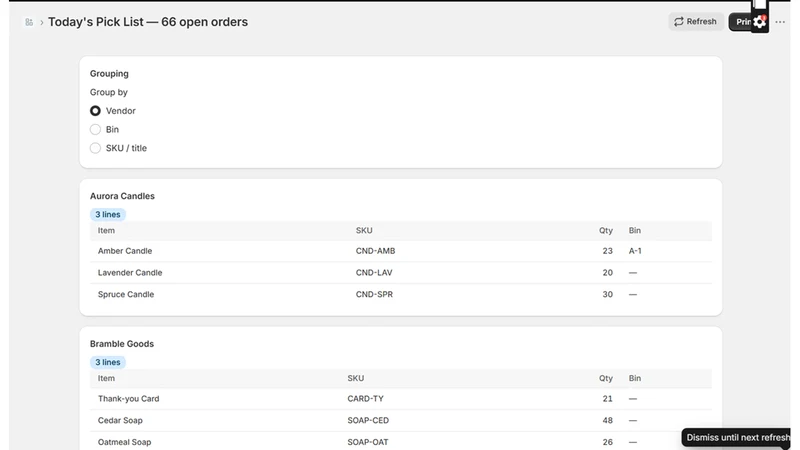800x450 pixels.
Task: Click quantity 26 for Oatmeal Soap
Action: [x=607, y=442]
